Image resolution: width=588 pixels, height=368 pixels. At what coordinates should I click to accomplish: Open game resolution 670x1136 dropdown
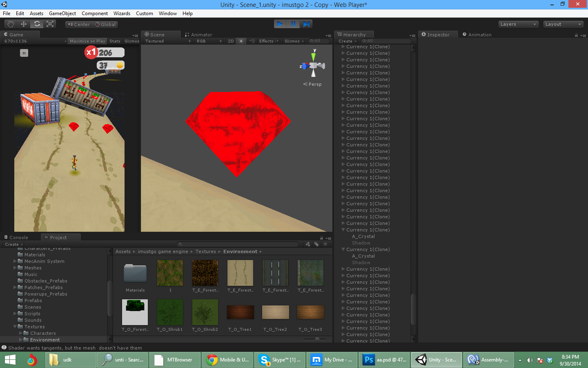coord(35,41)
